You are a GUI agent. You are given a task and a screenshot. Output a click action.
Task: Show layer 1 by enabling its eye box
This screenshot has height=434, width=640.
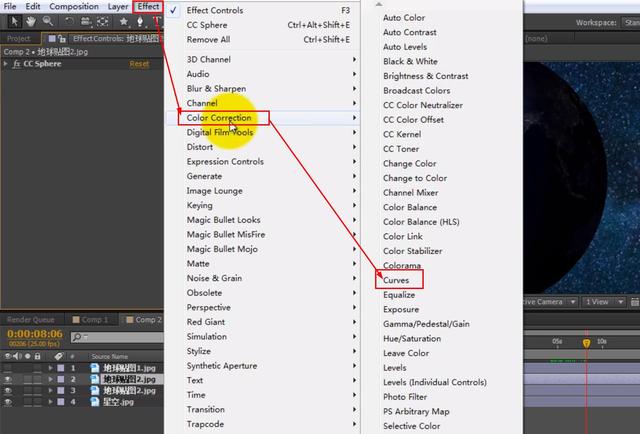[x=7, y=368]
